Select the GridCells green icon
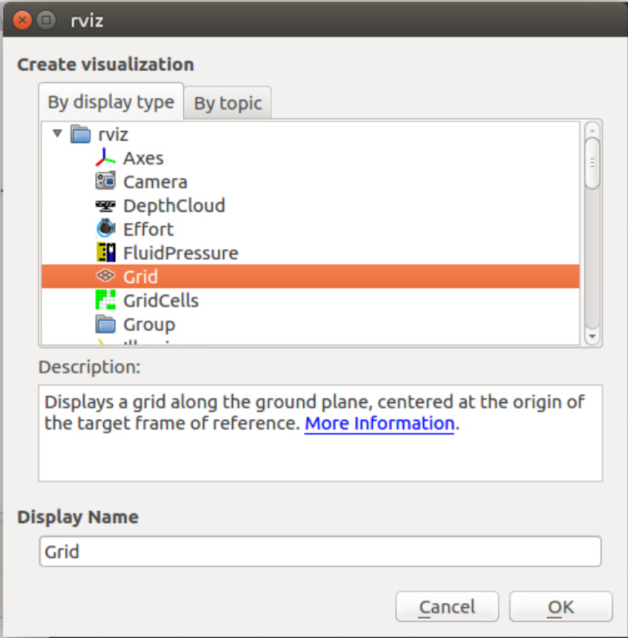 tap(105, 300)
